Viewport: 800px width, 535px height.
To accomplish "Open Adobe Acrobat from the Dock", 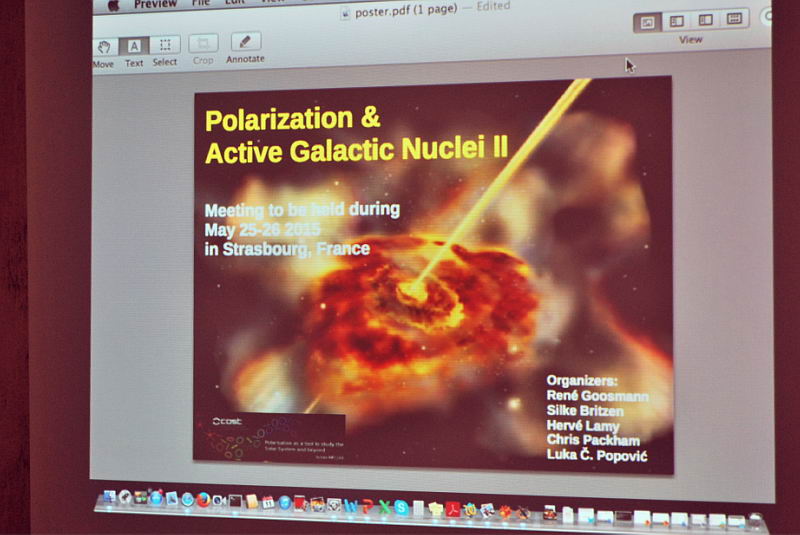I will (453, 509).
